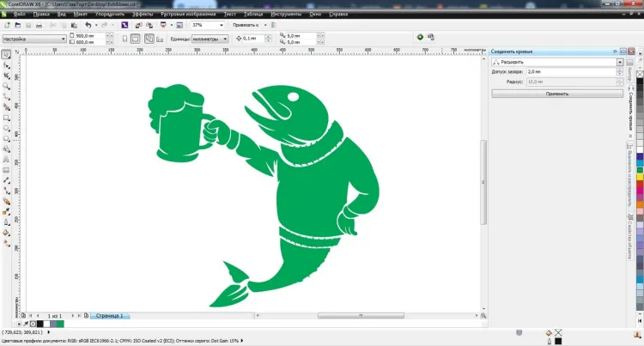
Task: Click the Применить button
Action: tap(557, 94)
